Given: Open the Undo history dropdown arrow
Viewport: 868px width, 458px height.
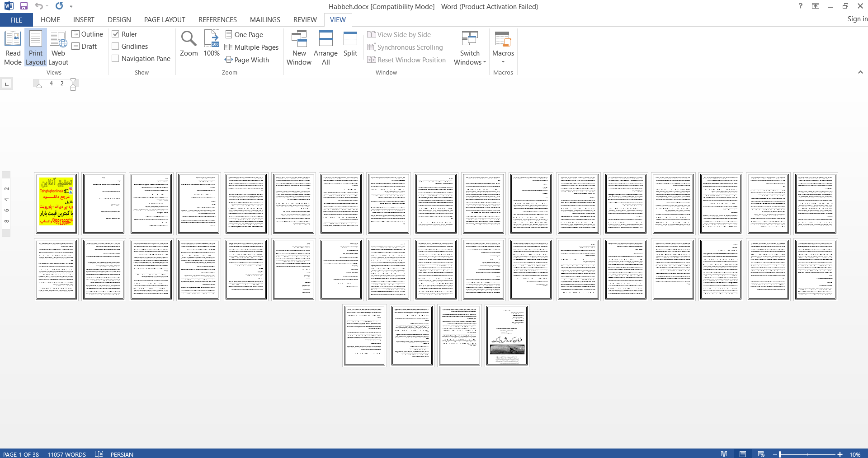Looking at the screenshot, I should point(47,6).
